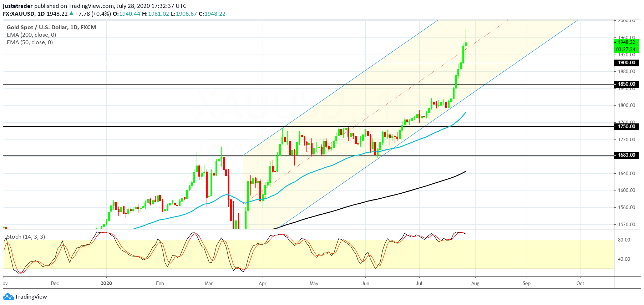Select the 1683.00 horizontal line label

[627, 155]
